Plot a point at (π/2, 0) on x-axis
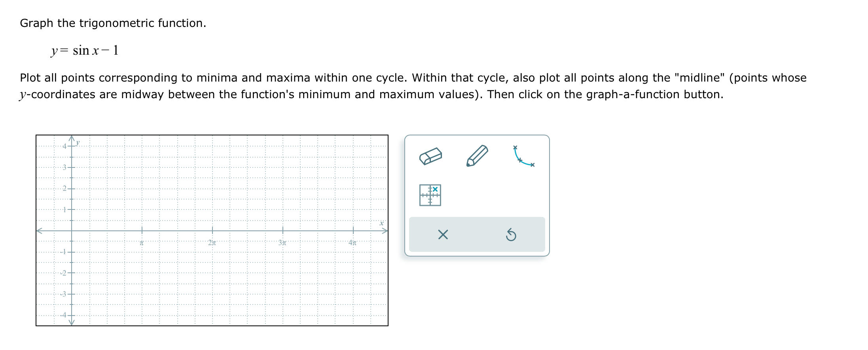The width and height of the screenshot is (868, 350). [x=107, y=230]
